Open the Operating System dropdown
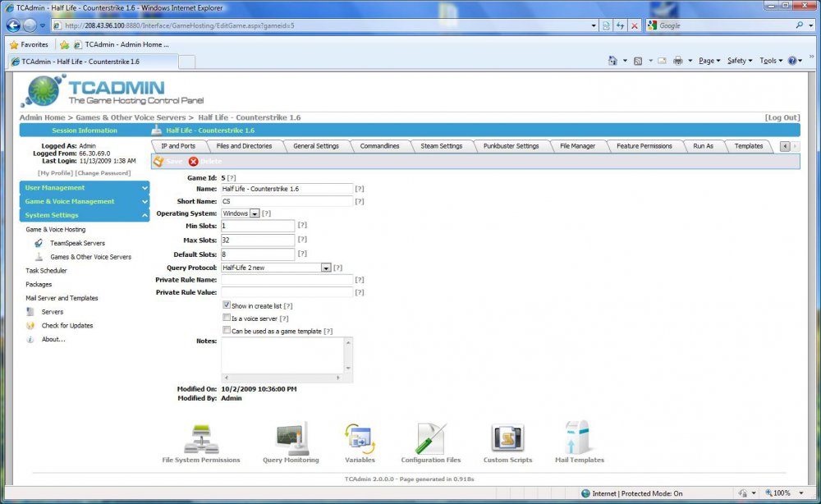The image size is (821, 504). 255,213
